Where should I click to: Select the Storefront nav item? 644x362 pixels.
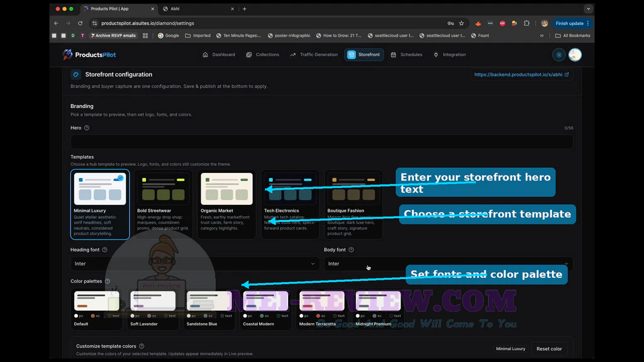click(x=364, y=55)
